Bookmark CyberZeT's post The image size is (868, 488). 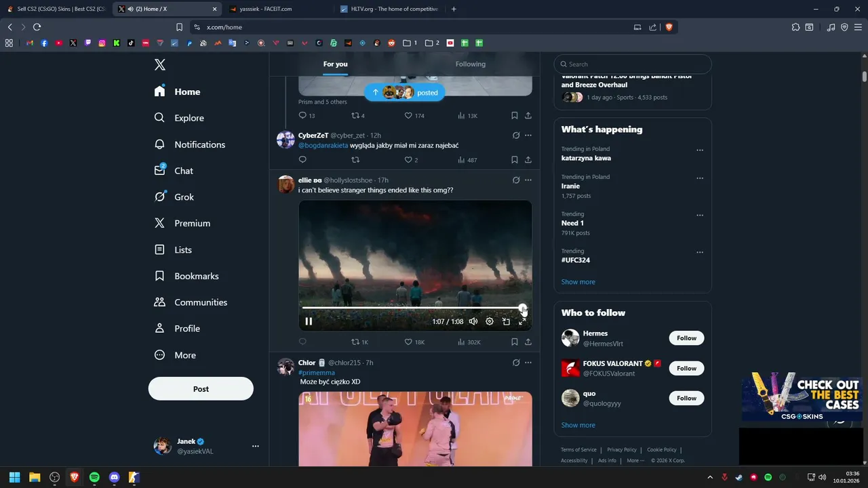(515, 160)
